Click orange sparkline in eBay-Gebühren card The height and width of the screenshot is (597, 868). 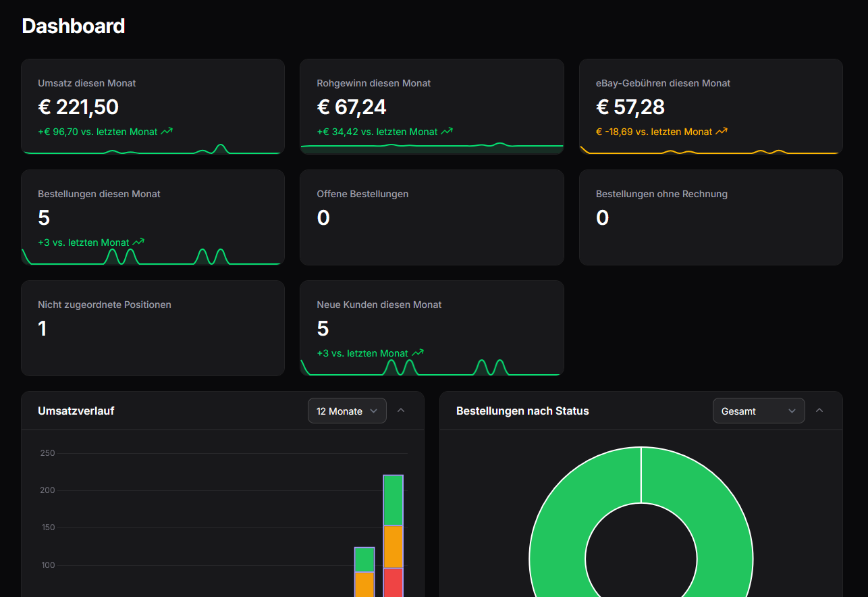point(711,150)
